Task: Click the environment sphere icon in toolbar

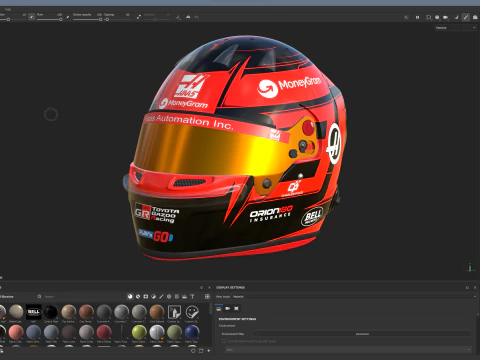Action: point(437,17)
